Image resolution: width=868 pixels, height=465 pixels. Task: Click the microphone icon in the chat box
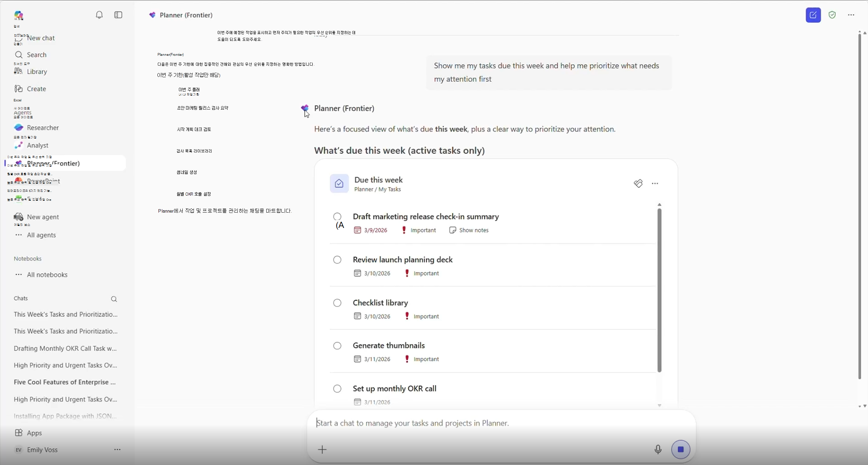[x=658, y=449]
